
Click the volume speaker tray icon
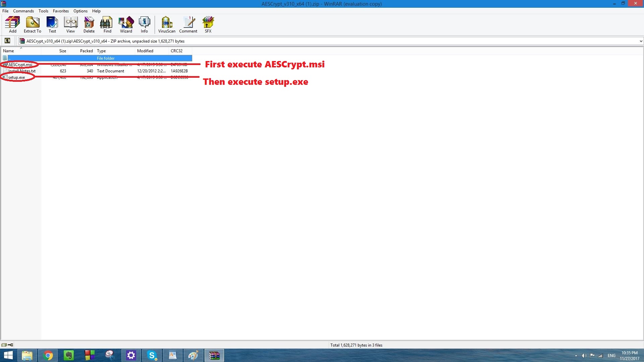pos(584,356)
